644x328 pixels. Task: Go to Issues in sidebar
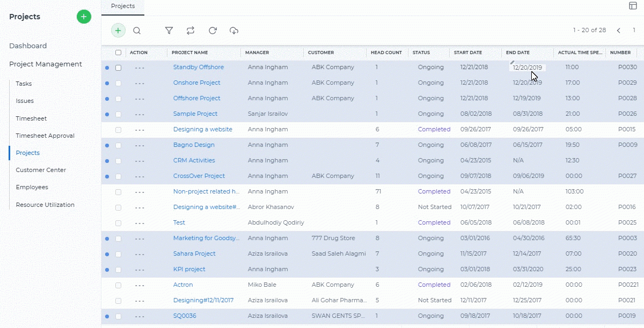[x=25, y=101]
